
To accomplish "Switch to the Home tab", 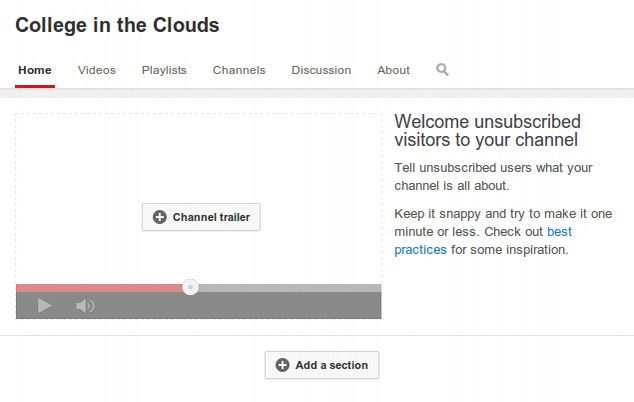I will [34, 70].
